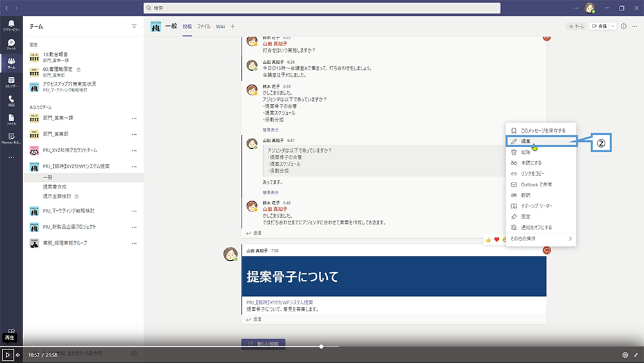Open pinned アクセスアップ対策実施状況 channel
Screen dimensions: 644x363
pyautogui.click(x=62, y=87)
